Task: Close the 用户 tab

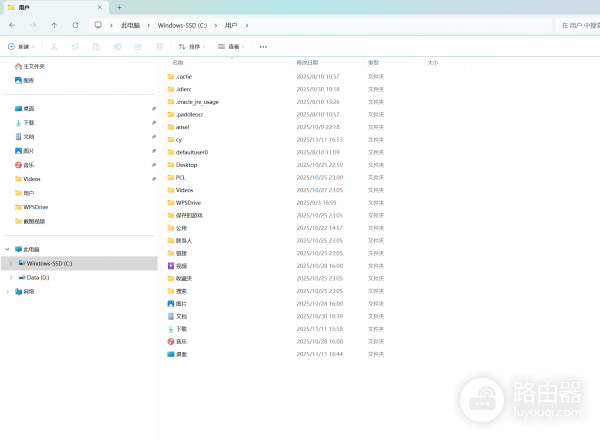Action: [x=99, y=7]
